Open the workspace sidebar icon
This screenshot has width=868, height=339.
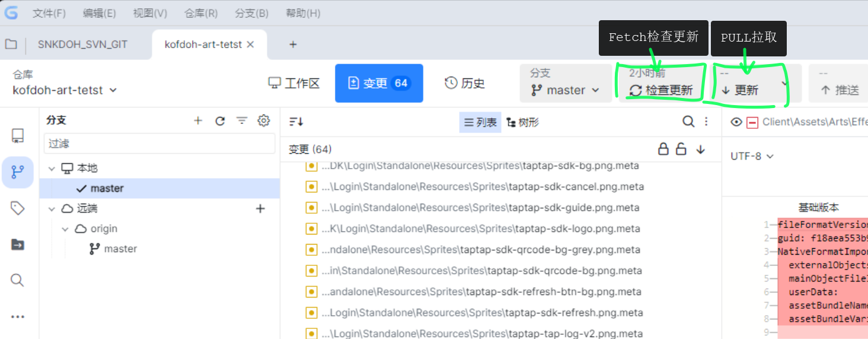coord(18,136)
